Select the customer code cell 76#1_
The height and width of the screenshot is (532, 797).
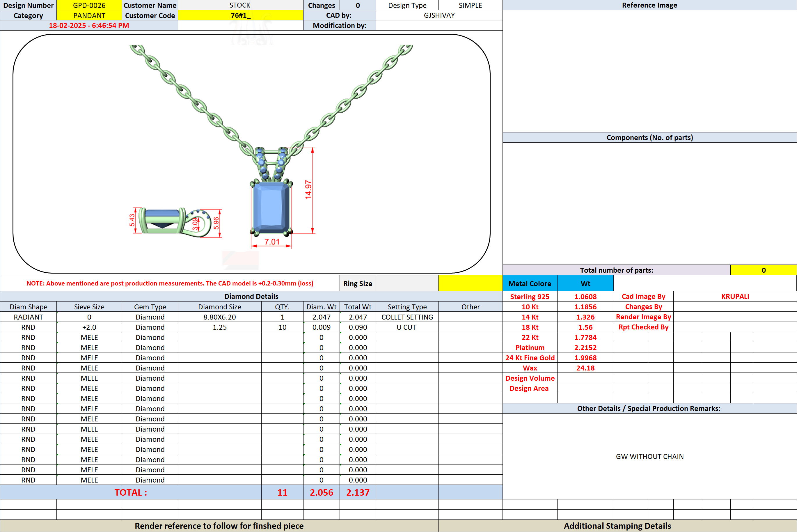[x=240, y=15]
